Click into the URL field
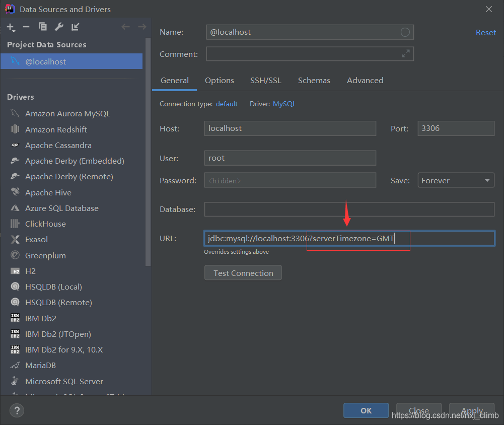 (x=349, y=239)
